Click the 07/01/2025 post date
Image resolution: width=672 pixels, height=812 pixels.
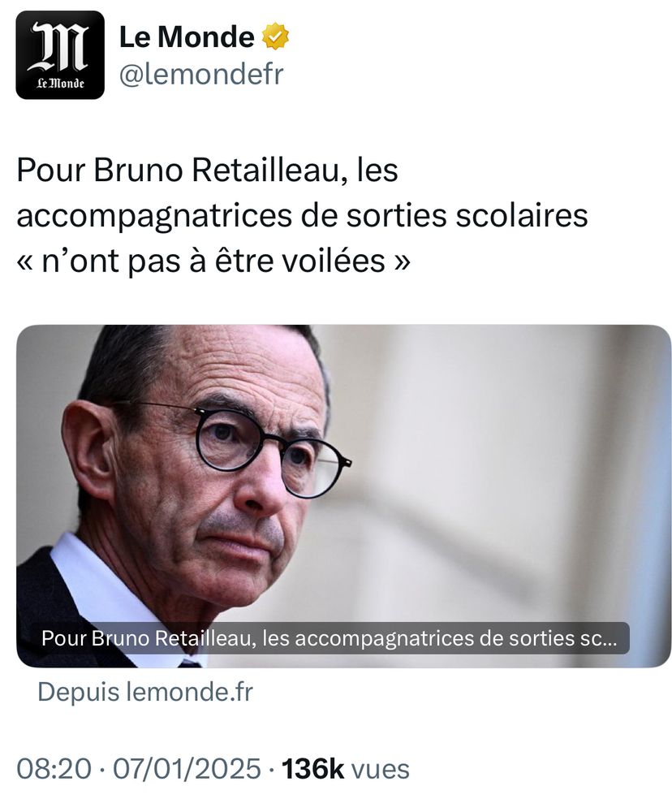[x=187, y=768]
